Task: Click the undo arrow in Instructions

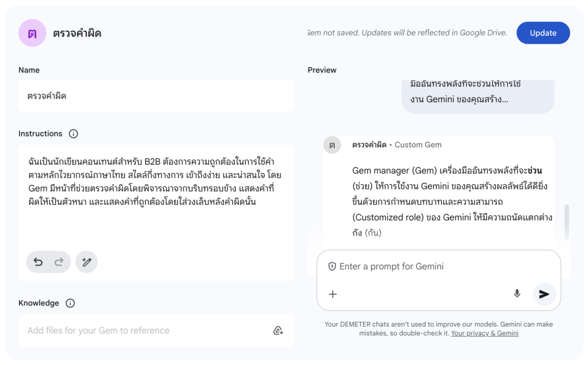Action: [x=38, y=262]
